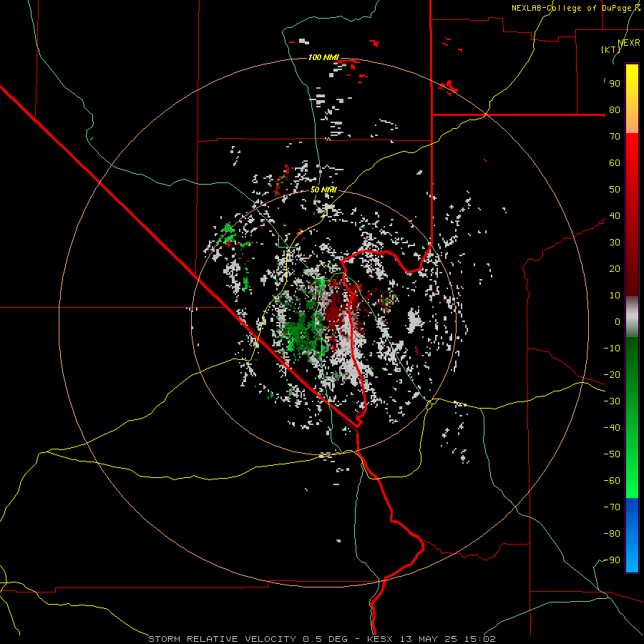Screen dimensions: 644x644
Task: Select the -30 value on velocity scale
Action: (612, 401)
